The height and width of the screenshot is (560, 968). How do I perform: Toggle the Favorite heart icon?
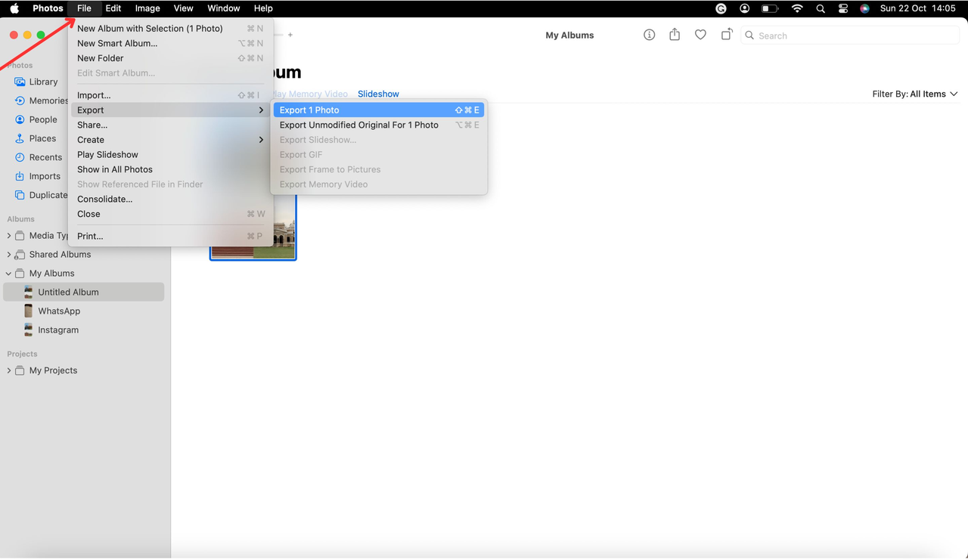[x=700, y=35]
